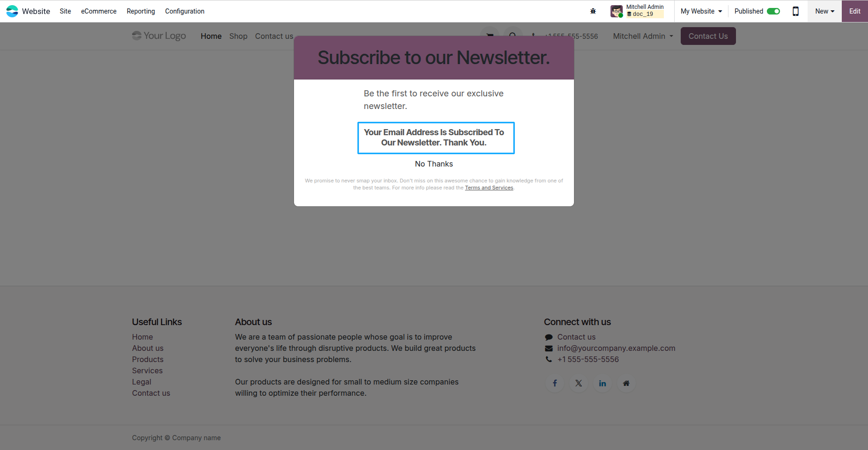The width and height of the screenshot is (868, 450).
Task: Click the purple Contact Us button
Action: point(708,36)
